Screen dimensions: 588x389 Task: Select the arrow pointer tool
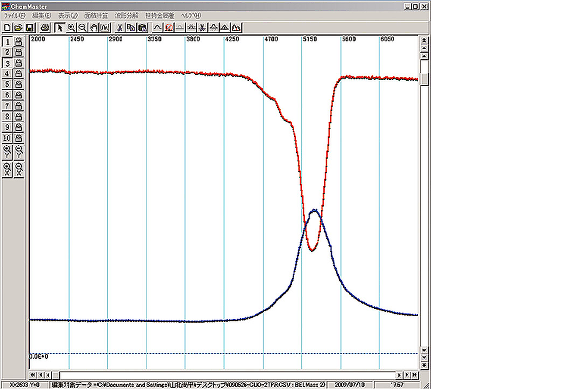60,27
